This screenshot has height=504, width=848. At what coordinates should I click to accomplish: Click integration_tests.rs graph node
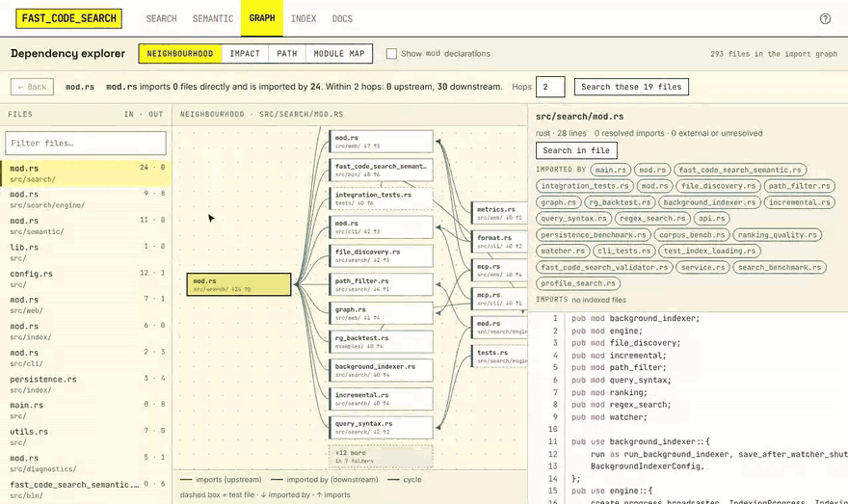(381, 199)
